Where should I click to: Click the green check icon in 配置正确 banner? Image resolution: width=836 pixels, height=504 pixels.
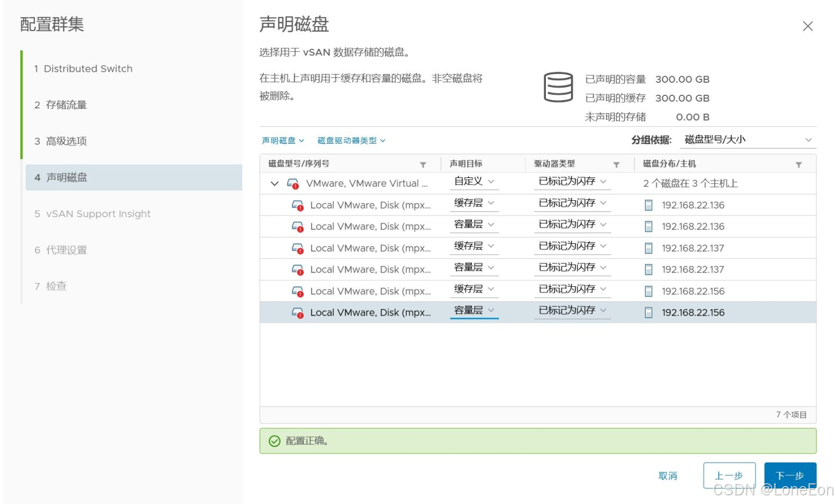(274, 441)
